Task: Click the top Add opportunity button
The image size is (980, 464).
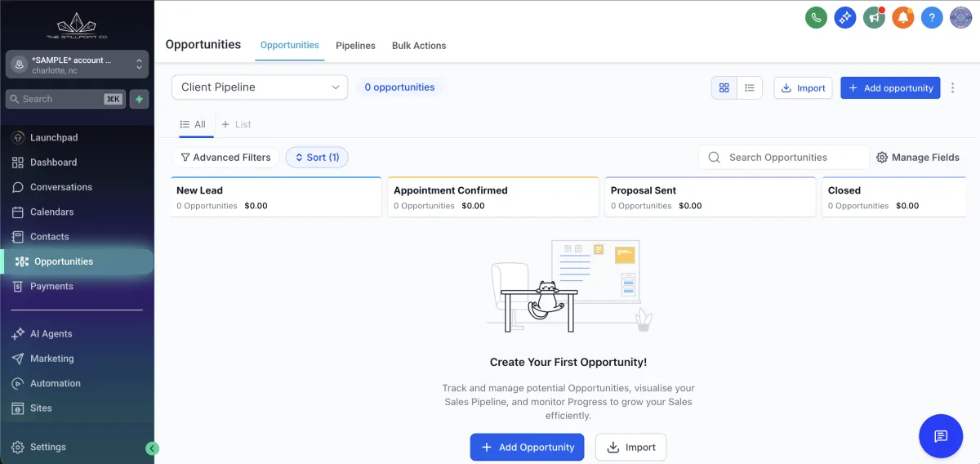Action: pos(890,87)
